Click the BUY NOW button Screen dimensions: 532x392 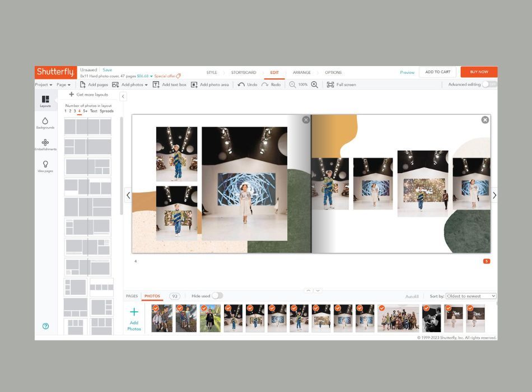pos(479,72)
